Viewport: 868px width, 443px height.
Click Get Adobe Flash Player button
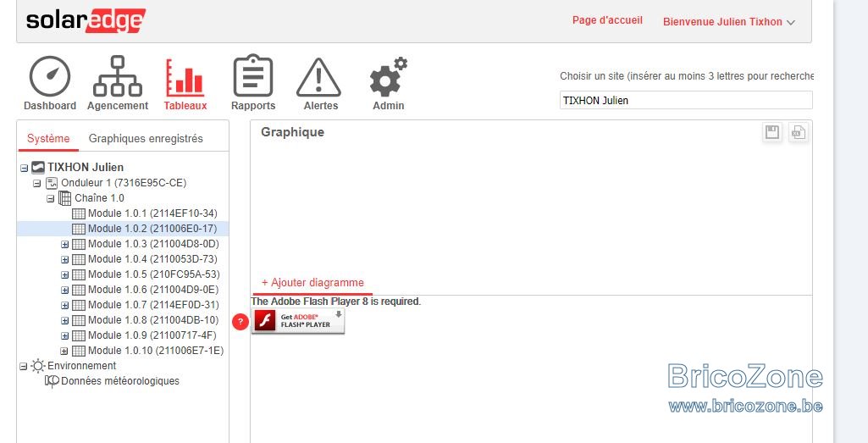(x=298, y=321)
